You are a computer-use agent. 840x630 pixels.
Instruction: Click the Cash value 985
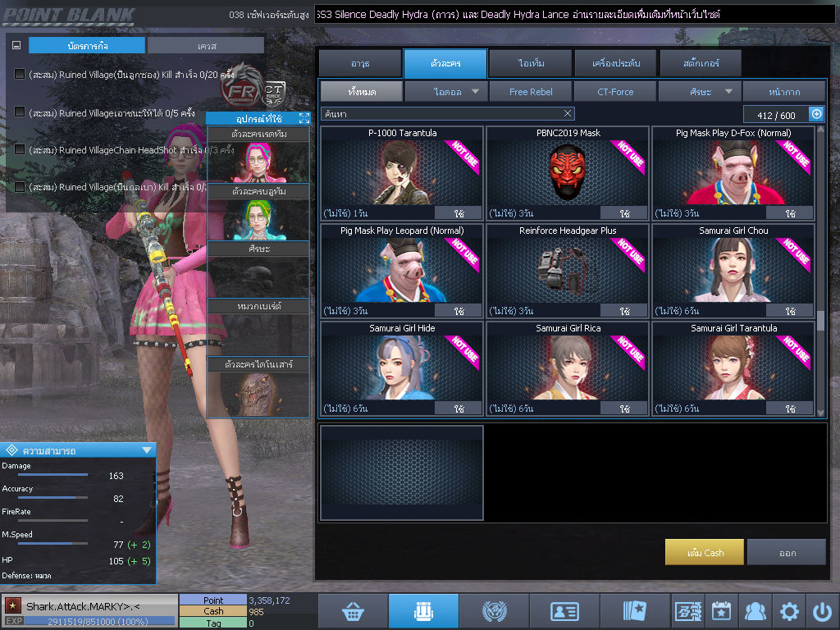(x=257, y=612)
